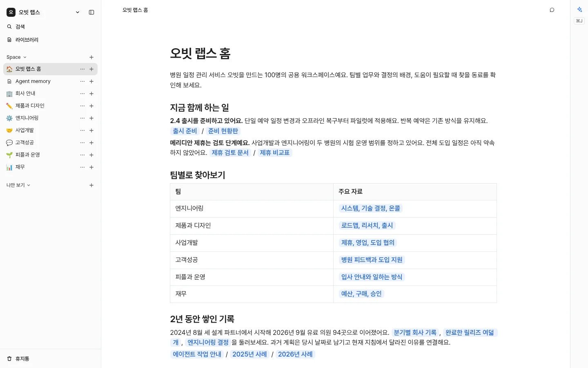Screen dimensions: 588x368
Task: Add a subpage under 피플과 운영
Action: (x=91, y=155)
